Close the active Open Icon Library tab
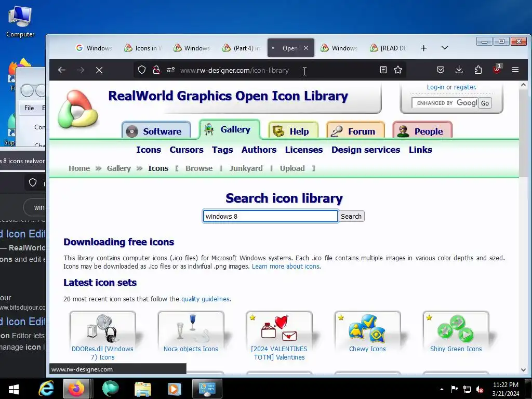Screen dimensions: 532x399 pos(306,48)
